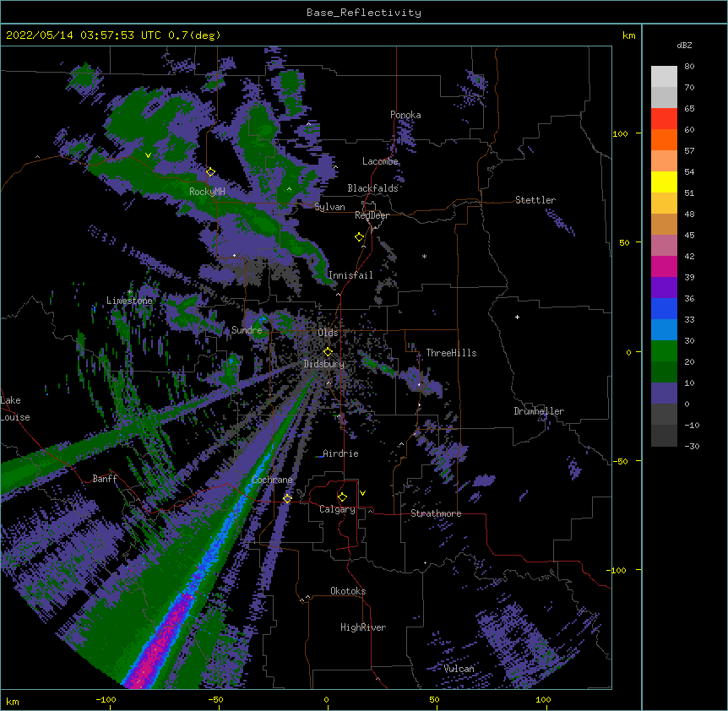
Task: Click the Sylvan label
Action: 329,207
